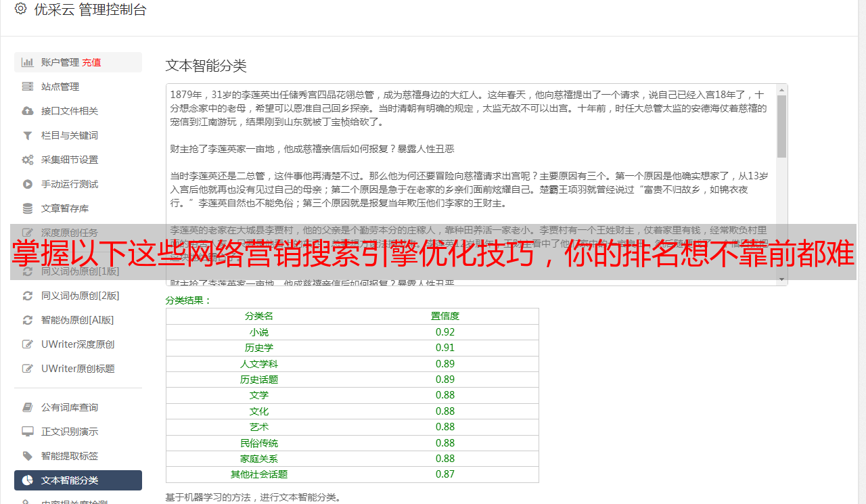866x504 pixels.
Task: Click the 优采云 管理控制台 title
Action: [x=90, y=9]
